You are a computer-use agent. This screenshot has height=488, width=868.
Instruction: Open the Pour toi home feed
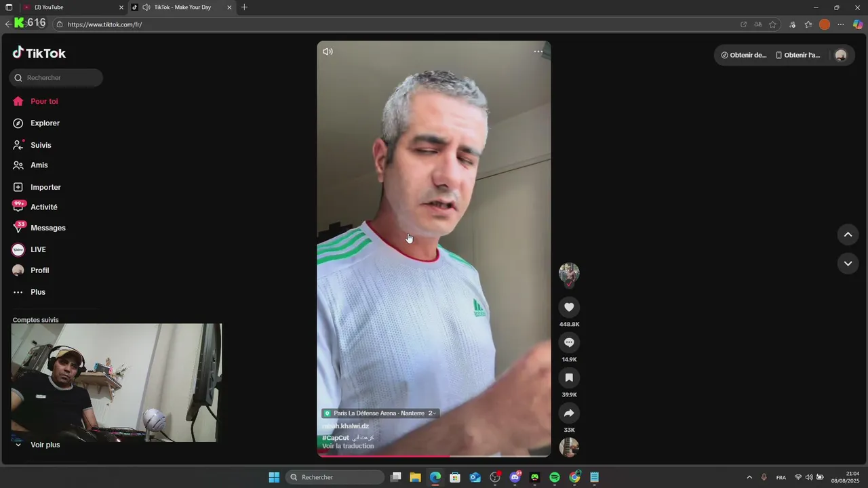tap(35, 101)
